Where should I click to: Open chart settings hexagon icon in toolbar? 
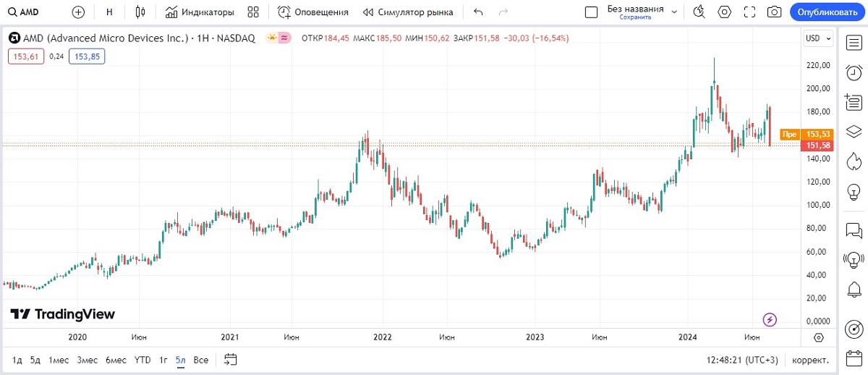click(x=724, y=12)
